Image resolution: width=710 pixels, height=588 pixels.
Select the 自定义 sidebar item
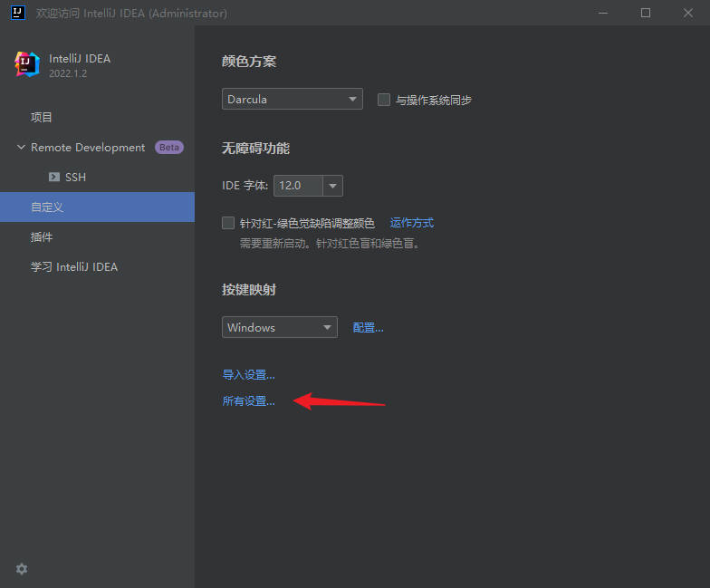pyautogui.click(x=98, y=207)
